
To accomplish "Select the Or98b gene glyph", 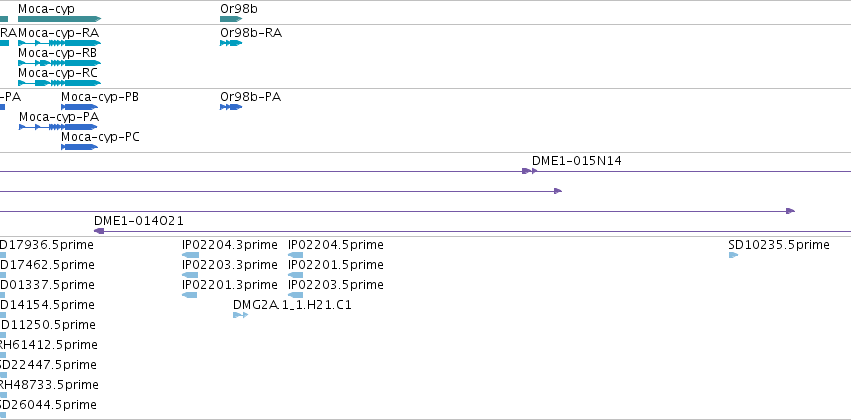I will 231,19.
